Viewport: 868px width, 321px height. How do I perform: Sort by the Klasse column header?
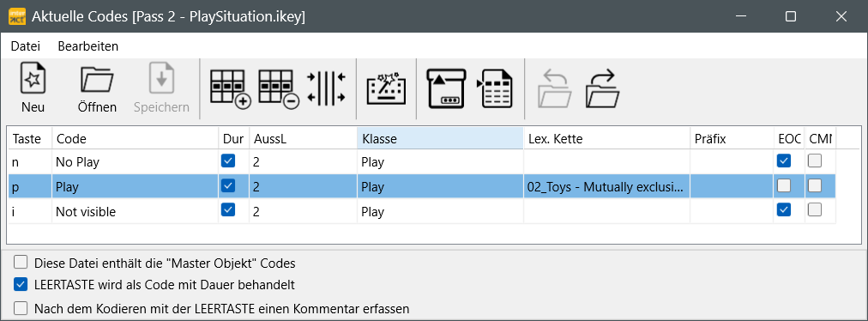pyautogui.click(x=440, y=138)
